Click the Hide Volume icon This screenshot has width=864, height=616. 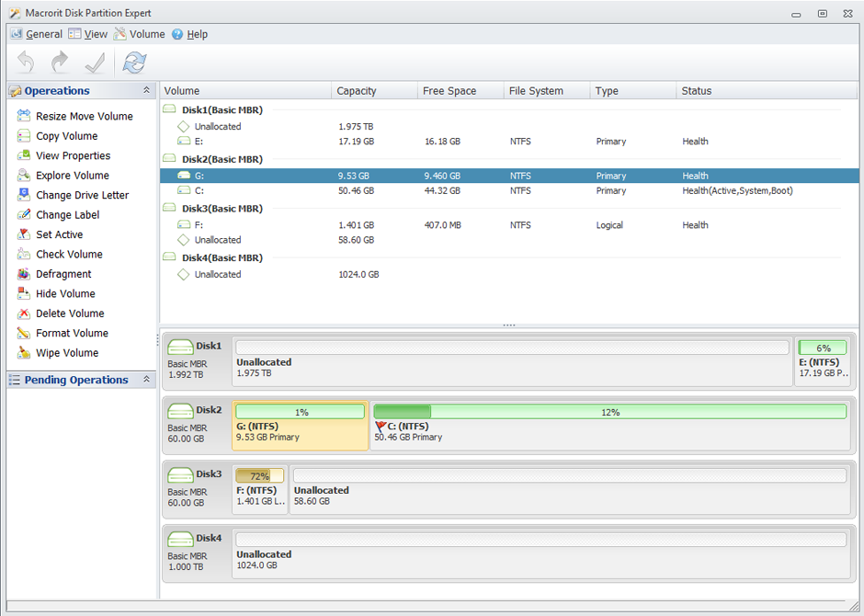(24, 293)
